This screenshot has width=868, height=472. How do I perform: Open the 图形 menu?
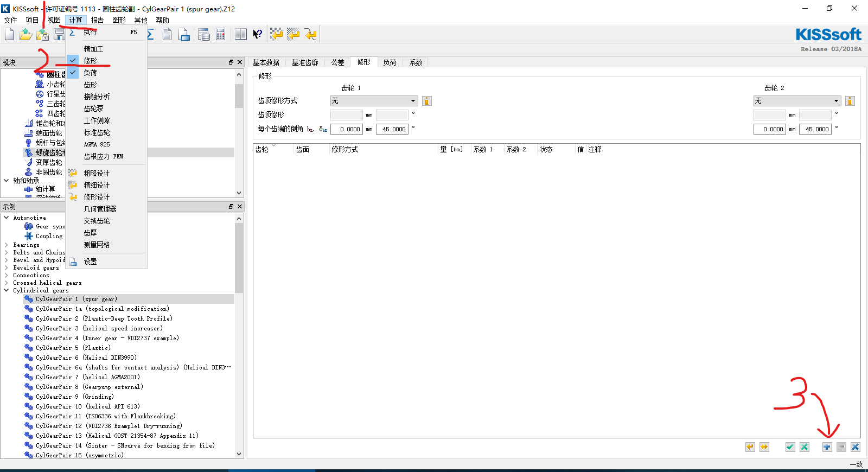point(119,20)
